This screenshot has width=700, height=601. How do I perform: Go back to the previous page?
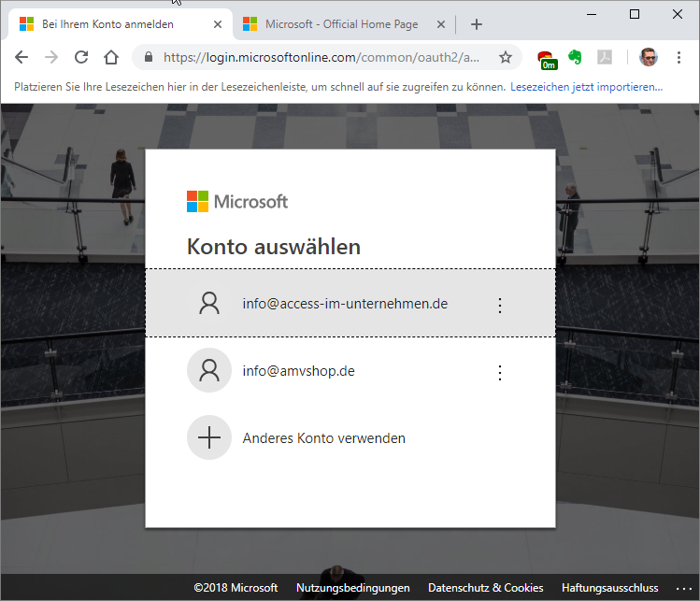tap(21, 57)
